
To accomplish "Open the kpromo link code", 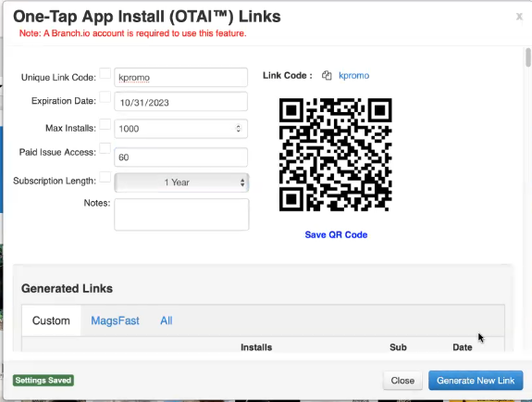I will coord(353,75).
